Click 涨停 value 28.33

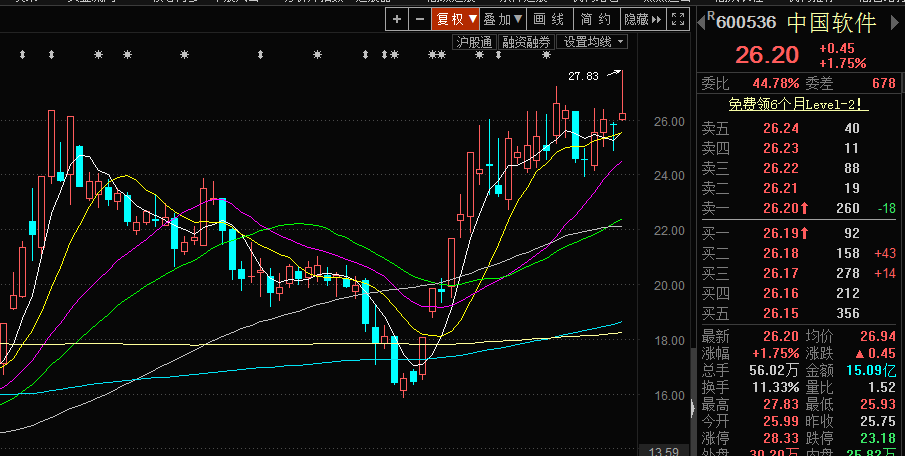[781, 438]
